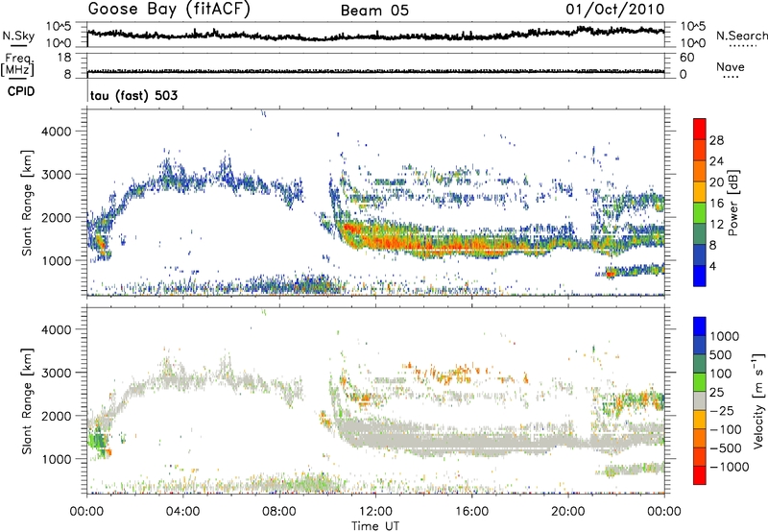Viewport: 768px width, 532px height.
Task: Click 'Slant Range [km]' label of power panel
Action: 27,203
